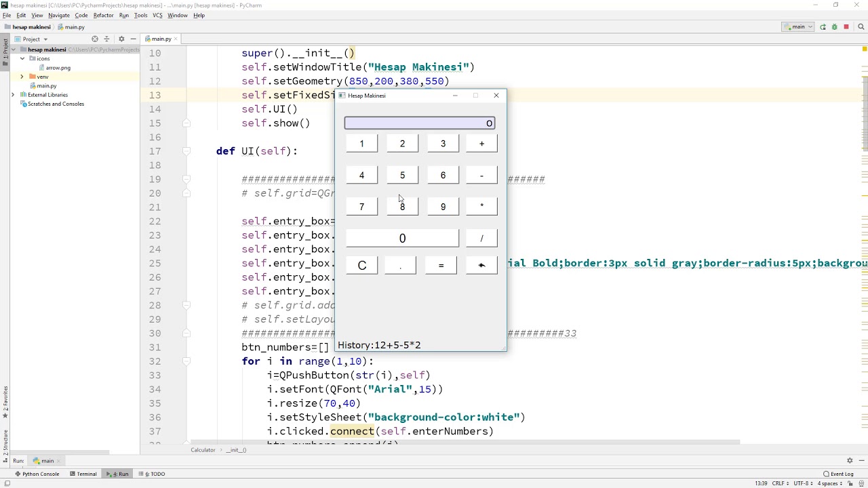Click the C clear button
Viewport: 868px width, 488px height.
(361, 265)
